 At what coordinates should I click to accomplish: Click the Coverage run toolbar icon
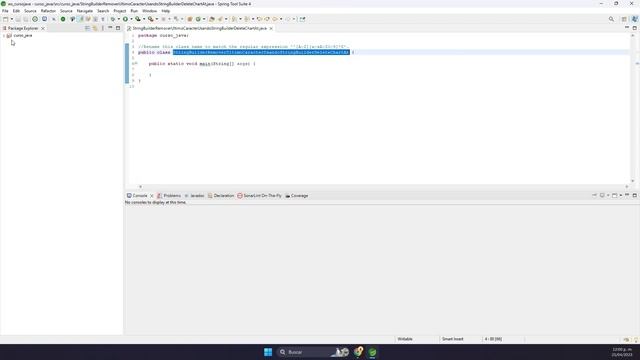pyautogui.click(x=138, y=19)
